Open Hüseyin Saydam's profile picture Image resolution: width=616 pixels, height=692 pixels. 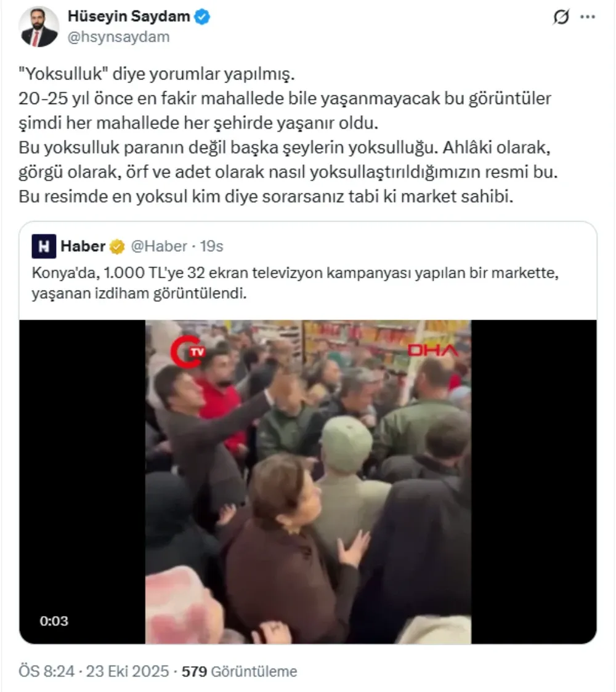point(39,27)
